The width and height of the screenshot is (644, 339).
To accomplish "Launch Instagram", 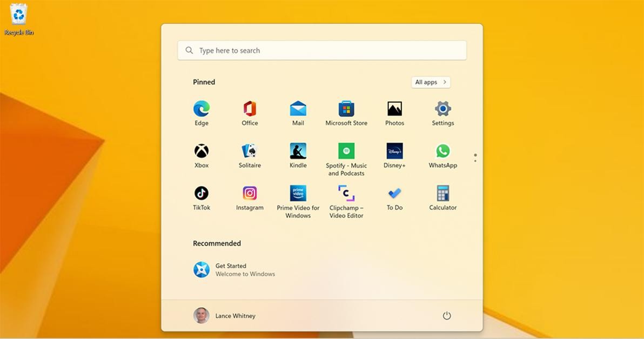I will click(250, 198).
